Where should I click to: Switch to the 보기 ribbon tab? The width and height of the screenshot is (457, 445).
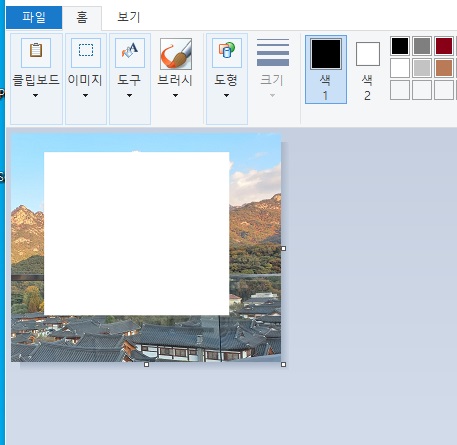129,18
